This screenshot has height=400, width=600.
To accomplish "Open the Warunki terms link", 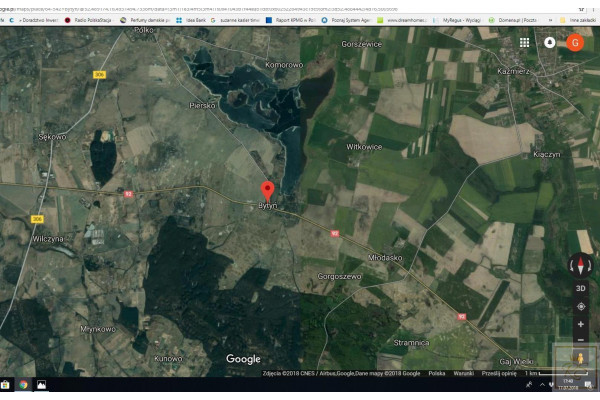I will click(x=463, y=373).
